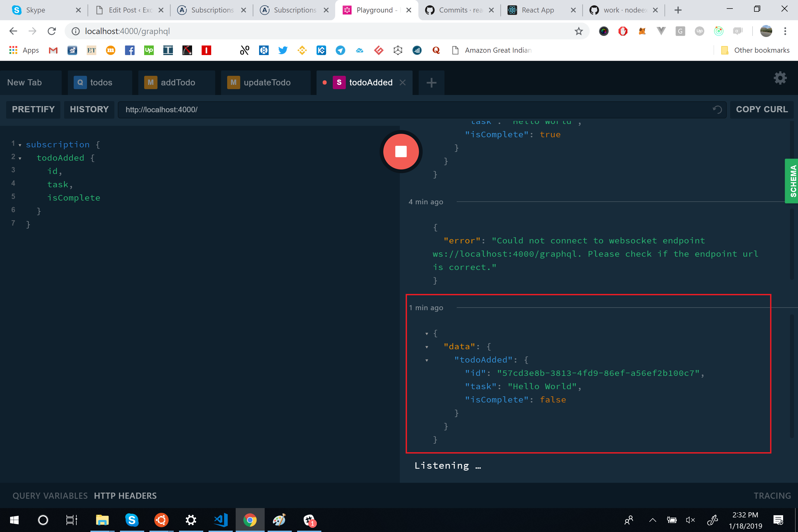Open the updateTodo mutation tab

(267, 82)
